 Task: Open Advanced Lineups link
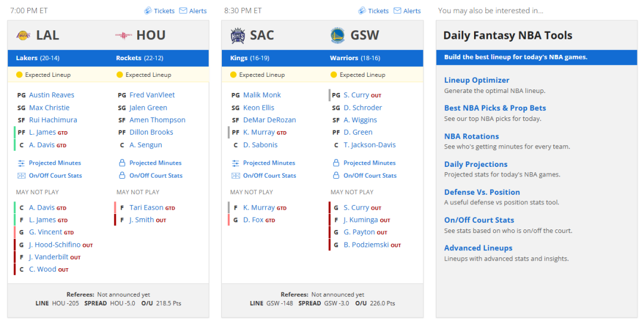pos(478,248)
